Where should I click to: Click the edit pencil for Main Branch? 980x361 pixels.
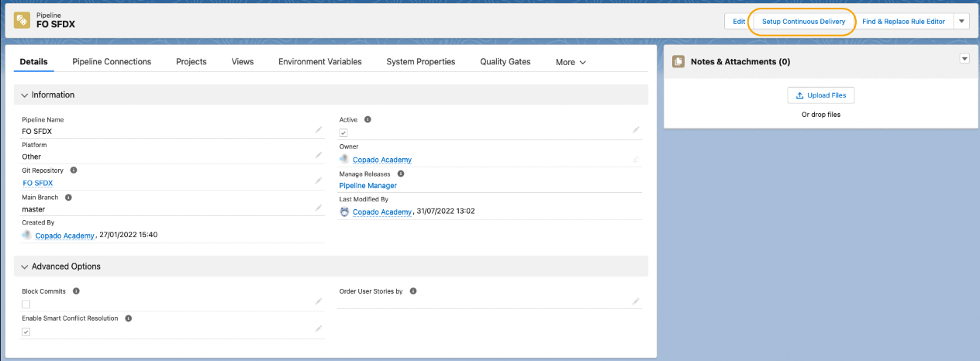318,208
